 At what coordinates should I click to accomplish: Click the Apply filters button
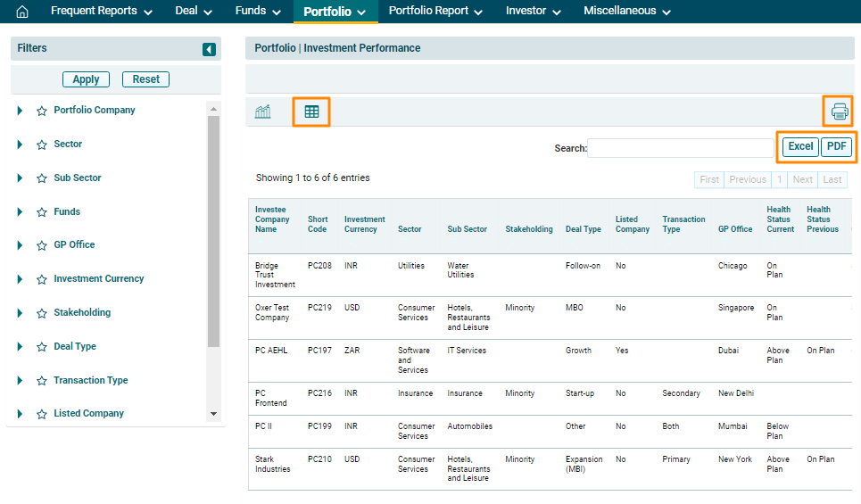pyautogui.click(x=86, y=79)
